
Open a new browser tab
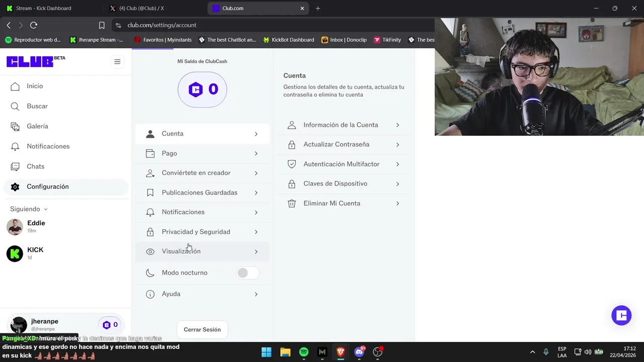(318, 8)
